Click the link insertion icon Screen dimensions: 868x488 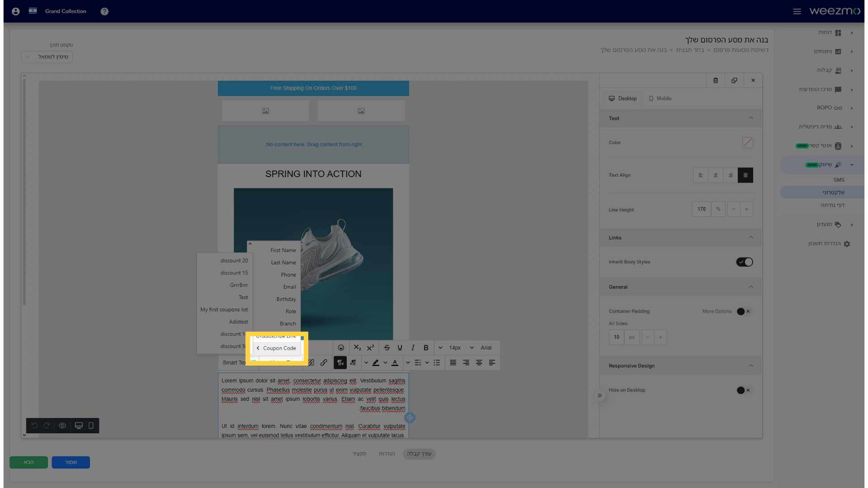pos(324,362)
